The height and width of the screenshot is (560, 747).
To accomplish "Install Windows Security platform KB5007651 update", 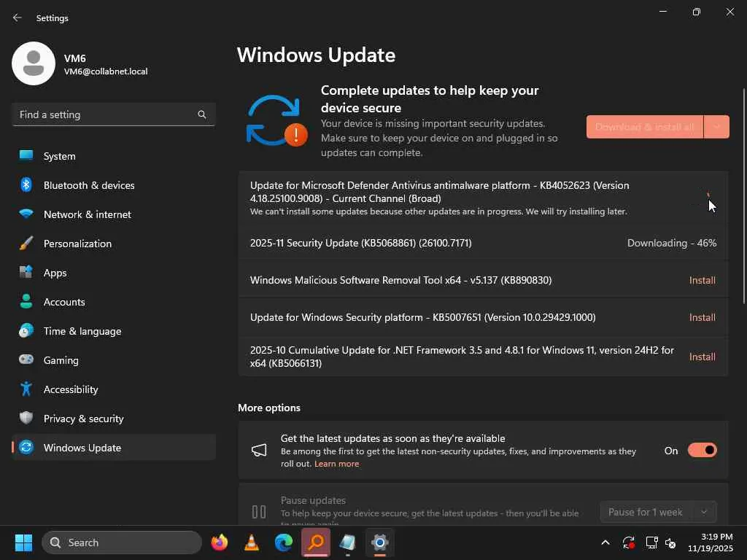I will click(703, 317).
